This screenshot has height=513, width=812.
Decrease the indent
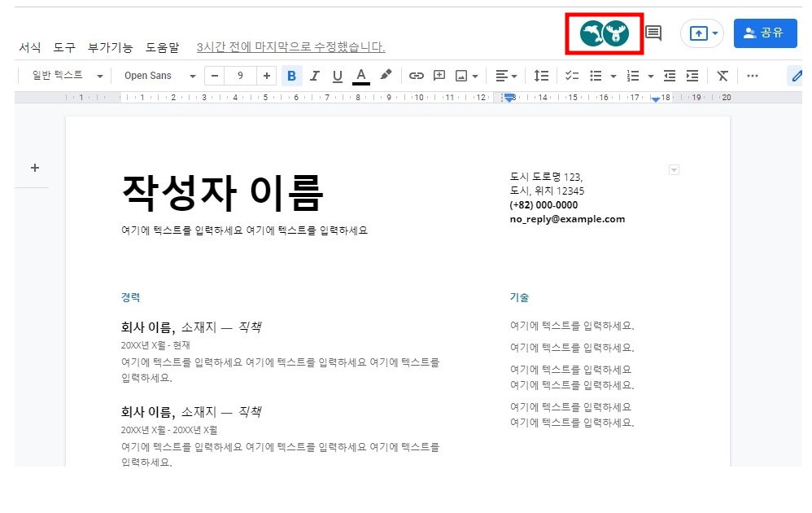(x=670, y=76)
